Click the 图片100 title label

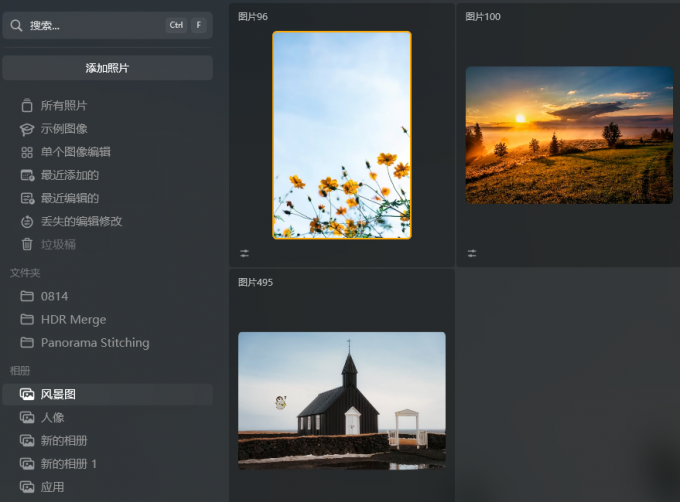[x=483, y=16]
